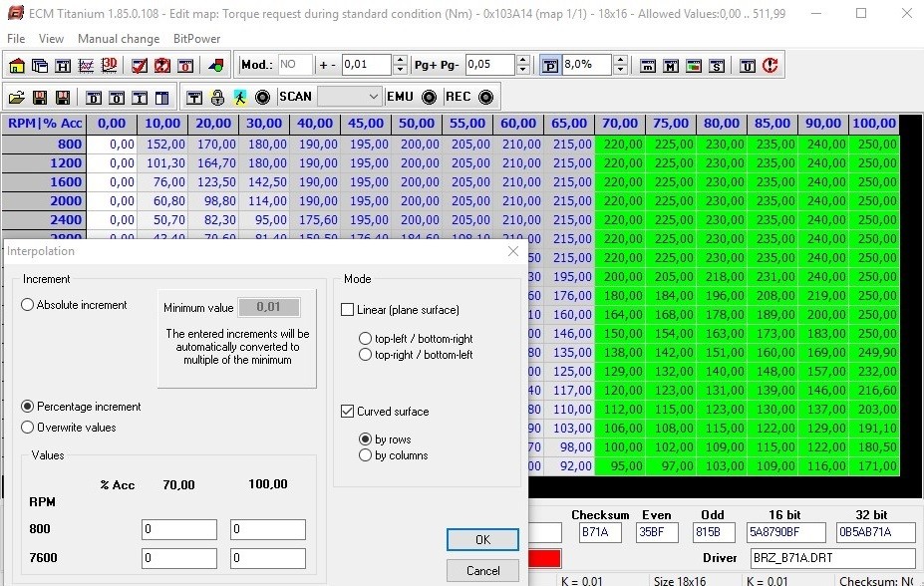
Task: Click the colored shapes icon
Action: (216, 66)
